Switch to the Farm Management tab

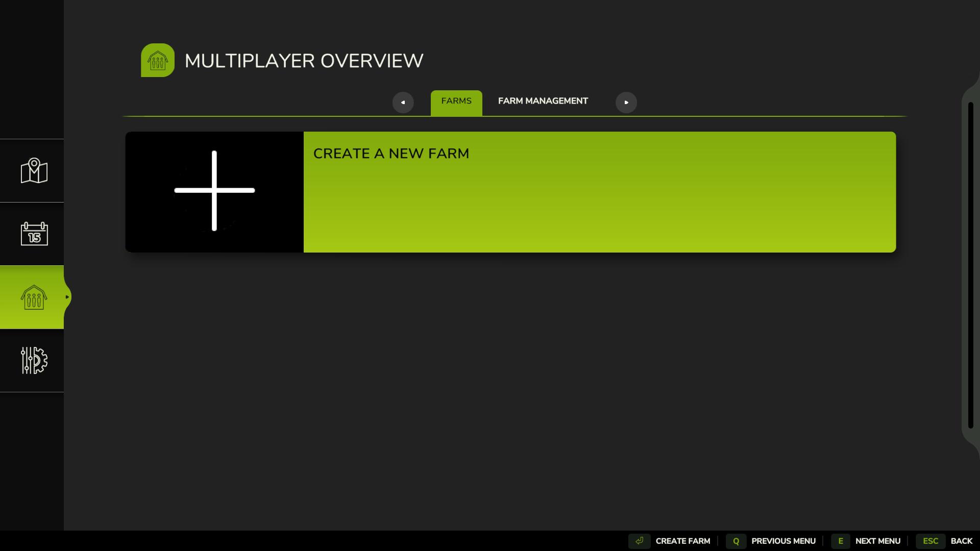point(543,101)
